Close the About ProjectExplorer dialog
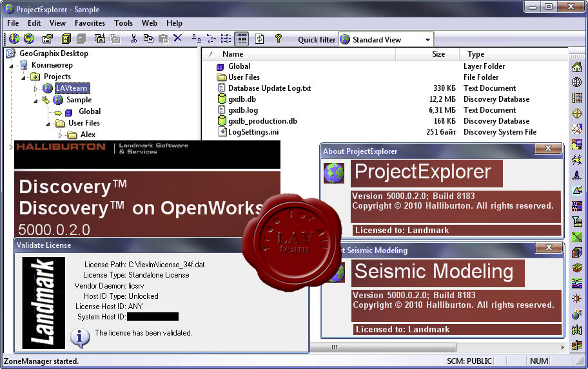The height and width of the screenshot is (369, 588). coord(548,148)
